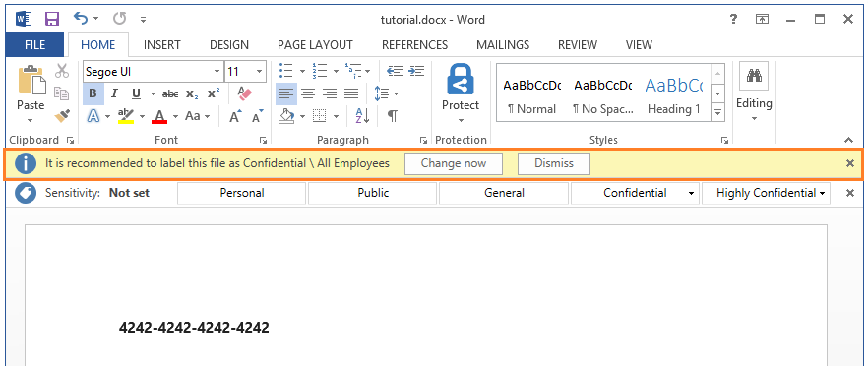Toggle Underline formatting
Viewport: 868px width, 373px height.
[136, 93]
